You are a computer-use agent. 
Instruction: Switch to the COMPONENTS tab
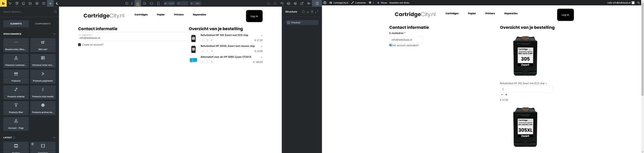[43, 24]
